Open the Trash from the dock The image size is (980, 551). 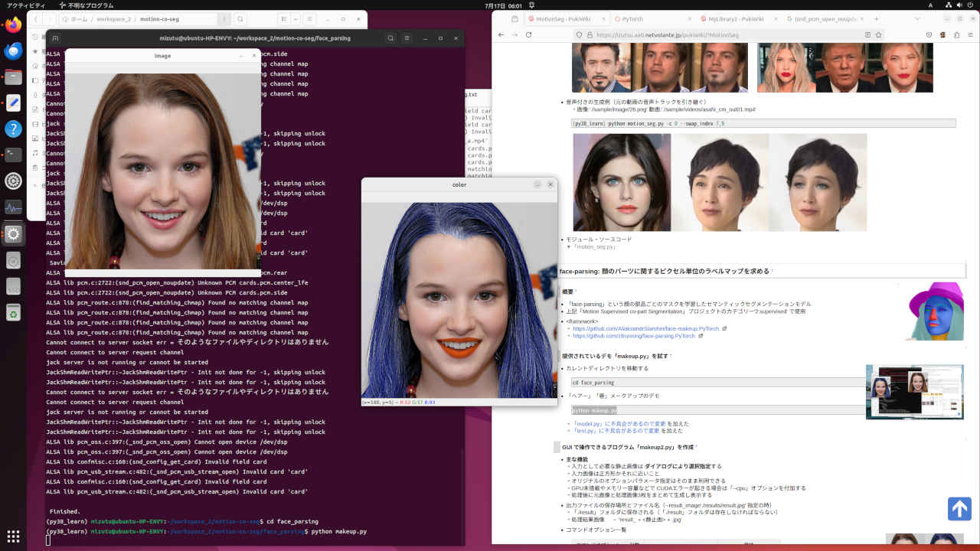coord(13,312)
